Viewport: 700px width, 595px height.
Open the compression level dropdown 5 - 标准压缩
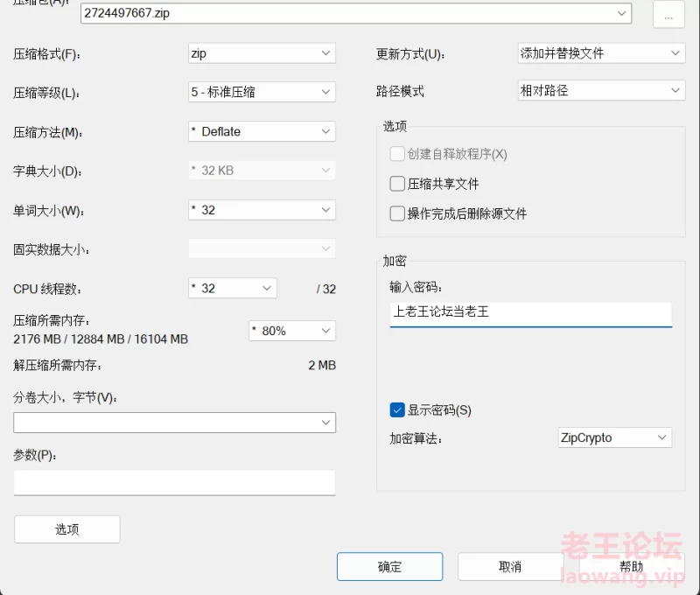tap(262, 92)
